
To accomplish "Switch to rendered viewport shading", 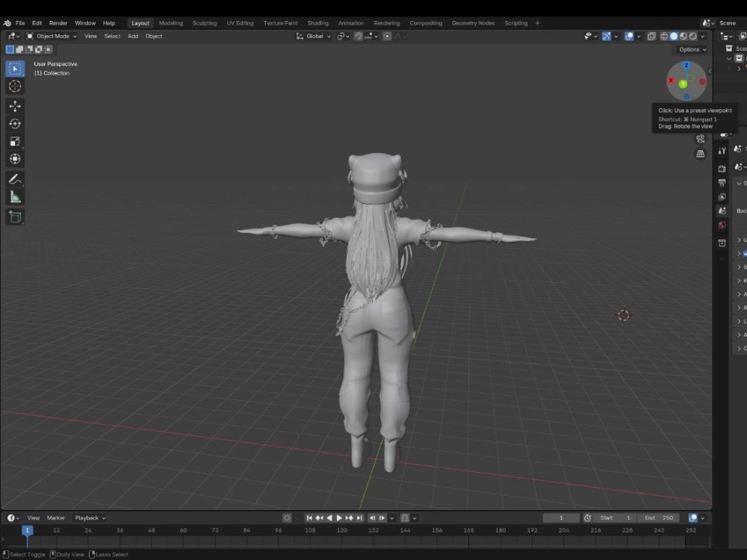I will pyautogui.click(x=692, y=36).
